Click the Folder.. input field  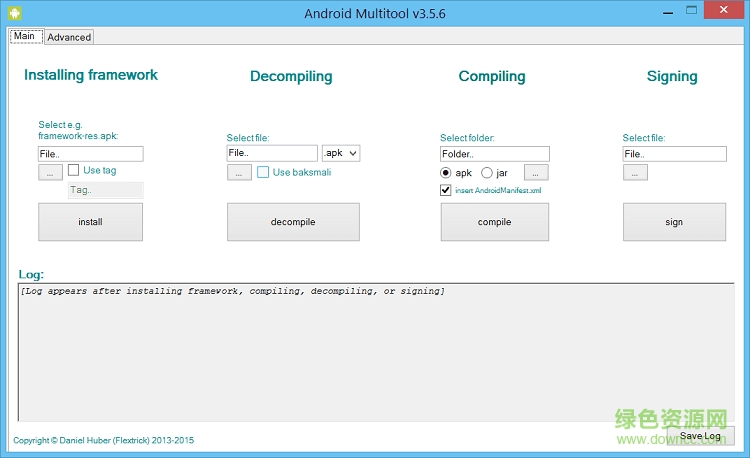[x=495, y=154]
